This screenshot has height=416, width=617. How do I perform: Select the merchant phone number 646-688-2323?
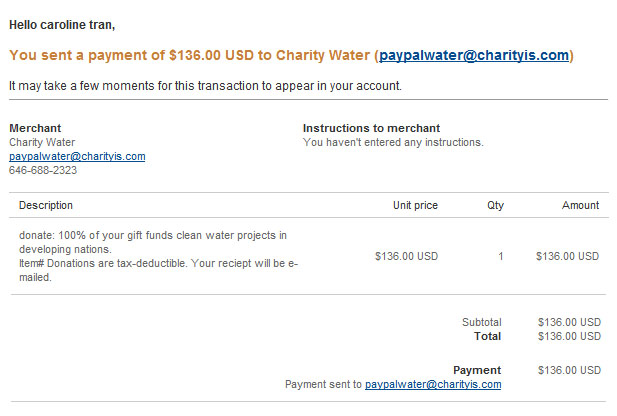(x=43, y=170)
